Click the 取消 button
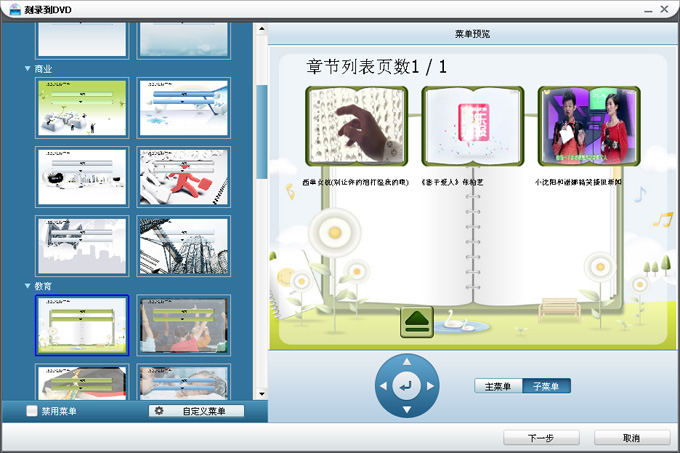Viewport: 680px width, 453px height. (x=632, y=437)
